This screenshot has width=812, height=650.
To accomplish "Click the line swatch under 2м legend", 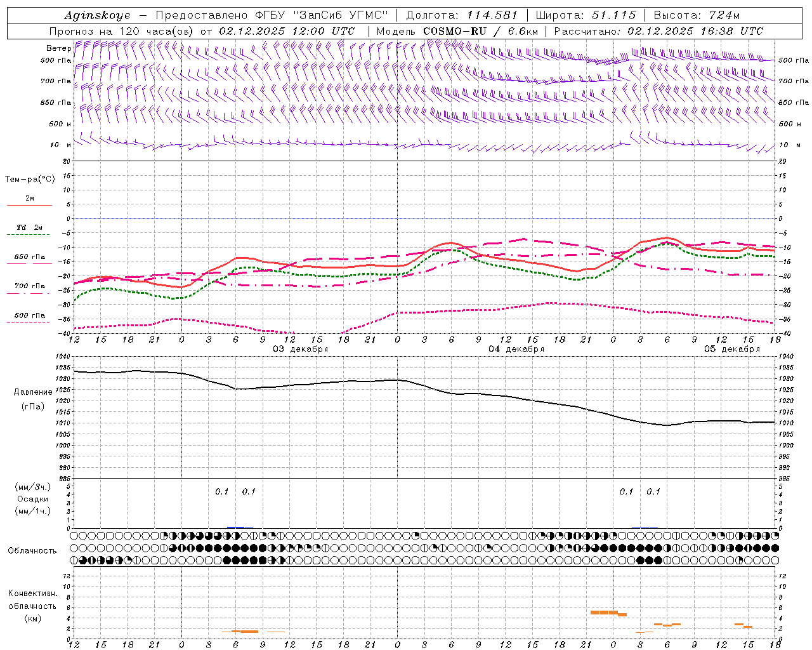I will click(29, 206).
